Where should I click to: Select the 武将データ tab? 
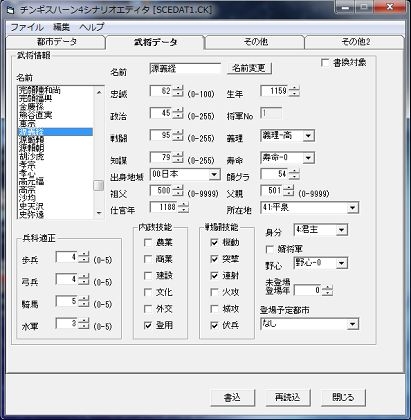point(155,42)
